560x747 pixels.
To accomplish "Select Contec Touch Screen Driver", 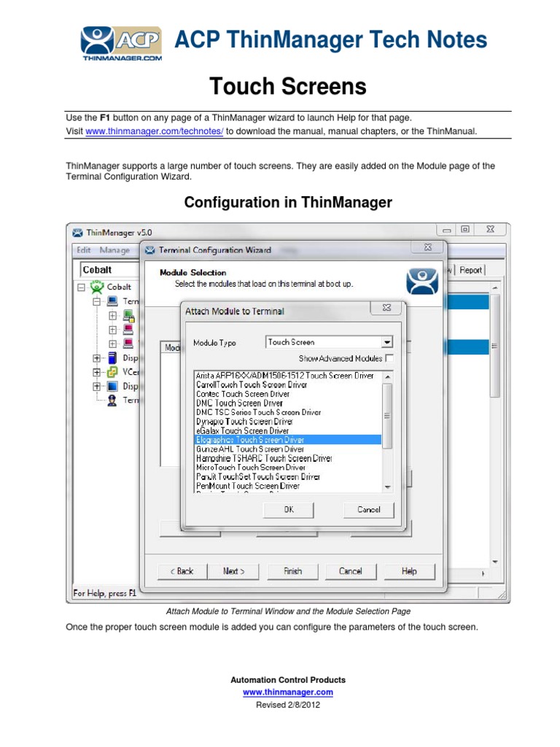I will click(x=287, y=394).
